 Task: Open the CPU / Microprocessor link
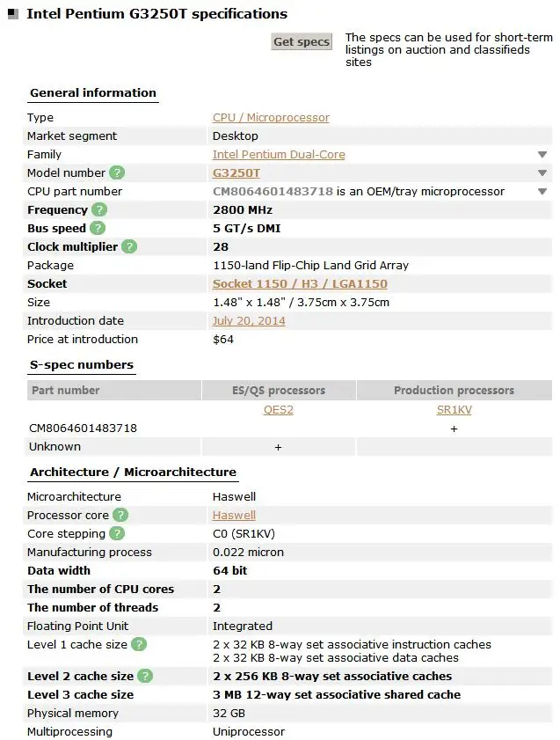(x=271, y=118)
